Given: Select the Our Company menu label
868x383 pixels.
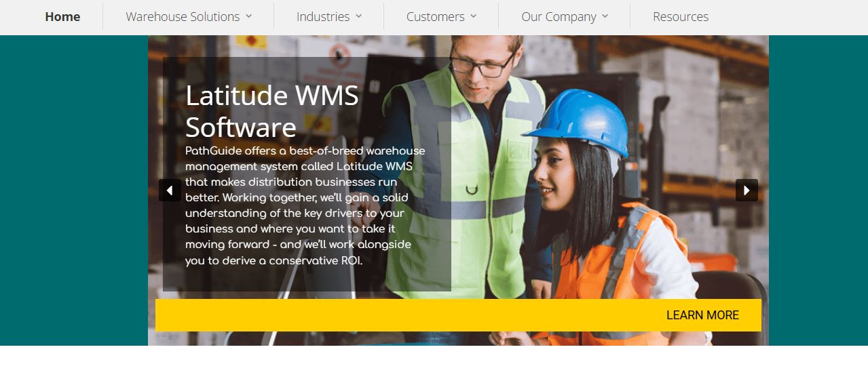Looking at the screenshot, I should click(559, 17).
